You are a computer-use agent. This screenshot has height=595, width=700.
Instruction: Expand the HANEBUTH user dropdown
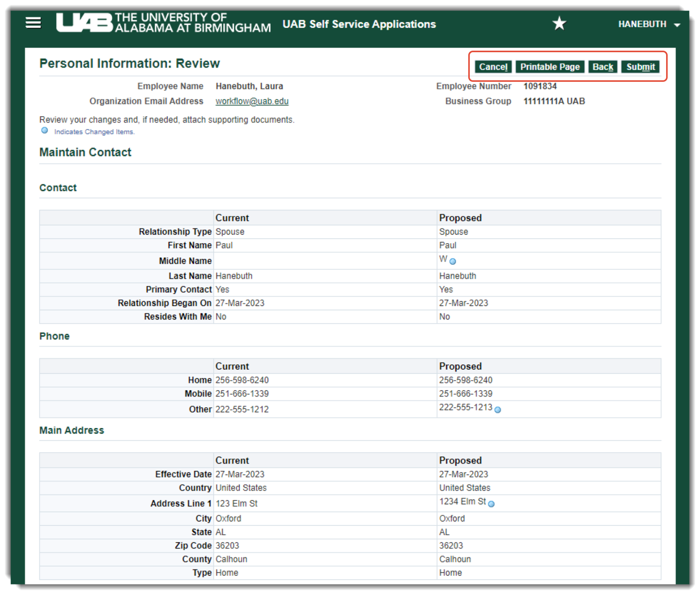649,24
